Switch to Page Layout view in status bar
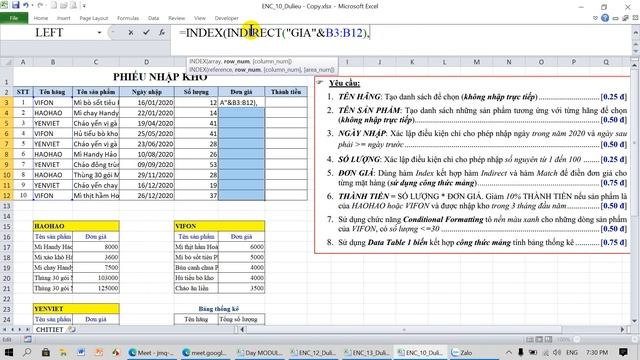This screenshot has height=360, width=640. point(539,340)
